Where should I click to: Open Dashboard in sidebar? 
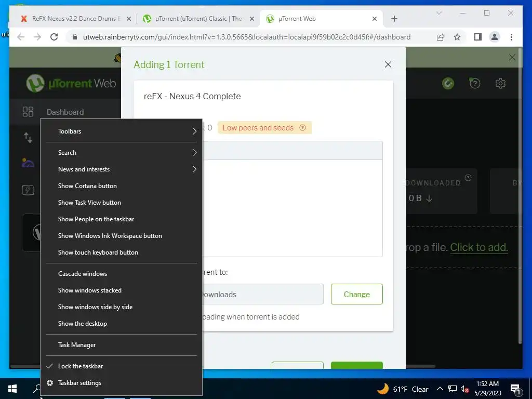[x=65, y=112]
